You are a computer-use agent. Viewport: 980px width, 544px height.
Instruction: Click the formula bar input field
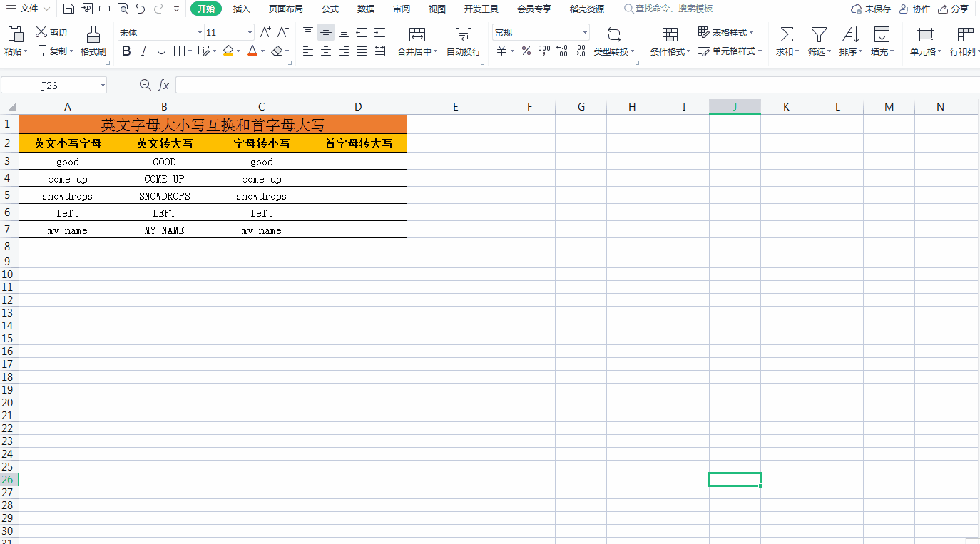coord(578,85)
